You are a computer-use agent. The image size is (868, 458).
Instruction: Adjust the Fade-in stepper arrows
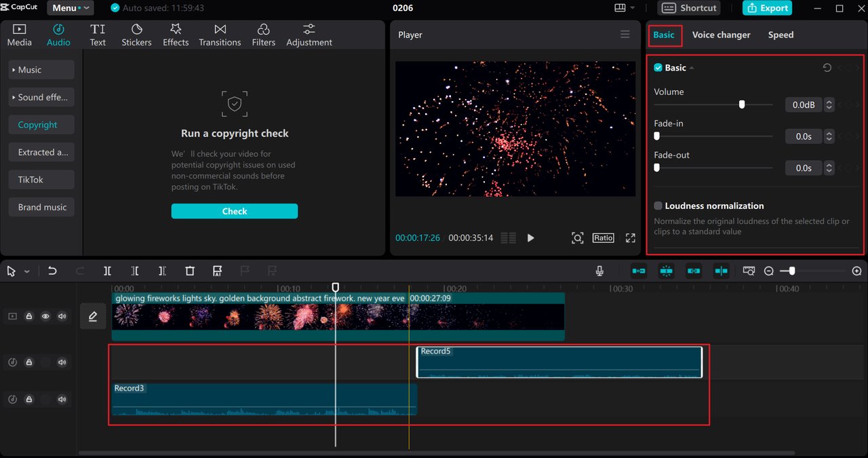(x=829, y=136)
